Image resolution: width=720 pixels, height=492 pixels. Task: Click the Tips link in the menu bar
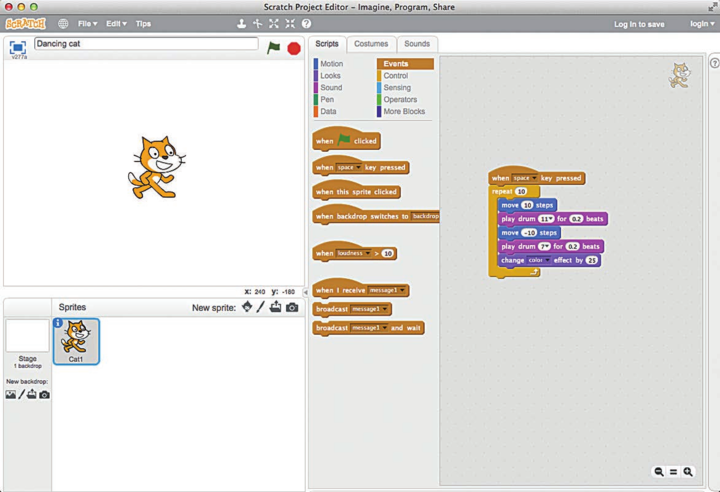pos(143,24)
